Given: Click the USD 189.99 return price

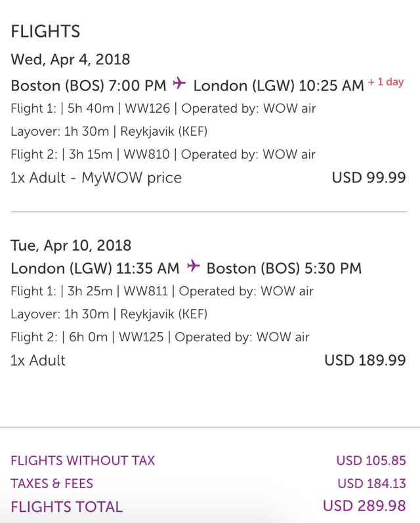Looking at the screenshot, I should (366, 360).
